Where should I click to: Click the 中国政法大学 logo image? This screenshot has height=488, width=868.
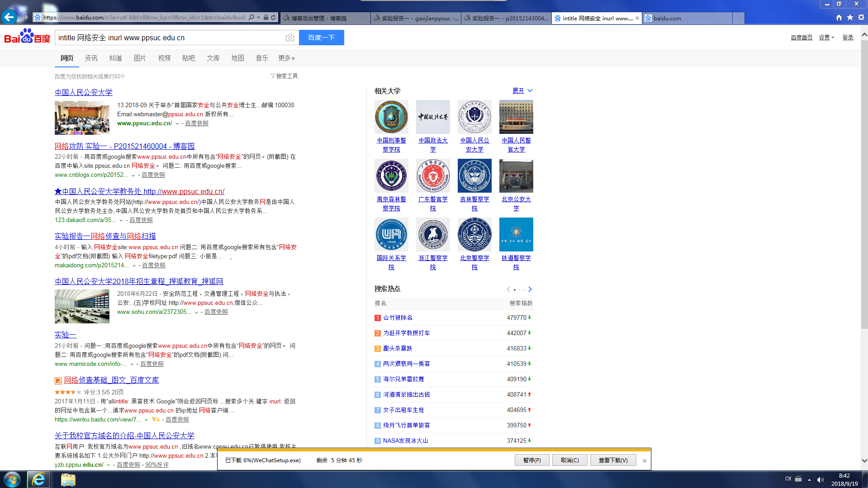point(433,117)
